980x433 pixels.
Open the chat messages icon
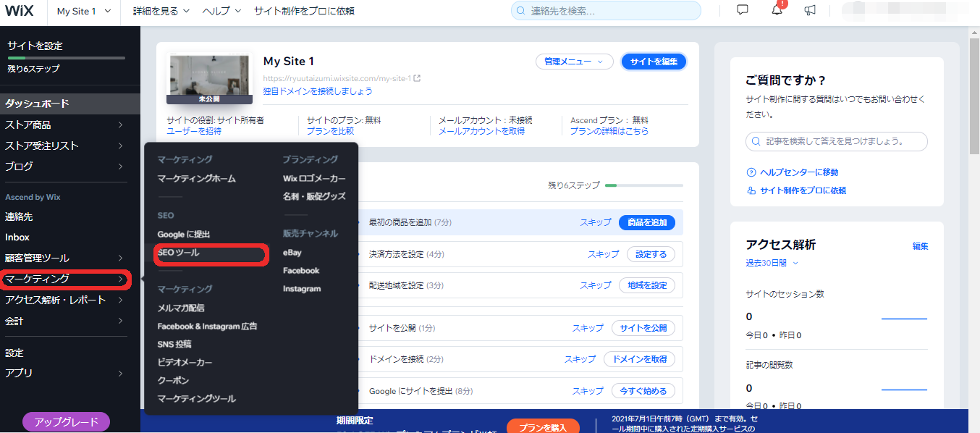coord(743,10)
